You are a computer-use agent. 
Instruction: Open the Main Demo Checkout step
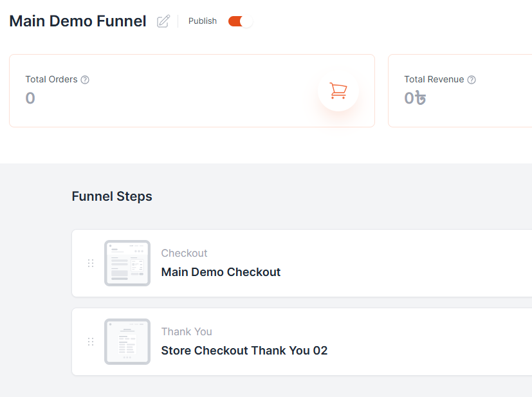(x=221, y=272)
